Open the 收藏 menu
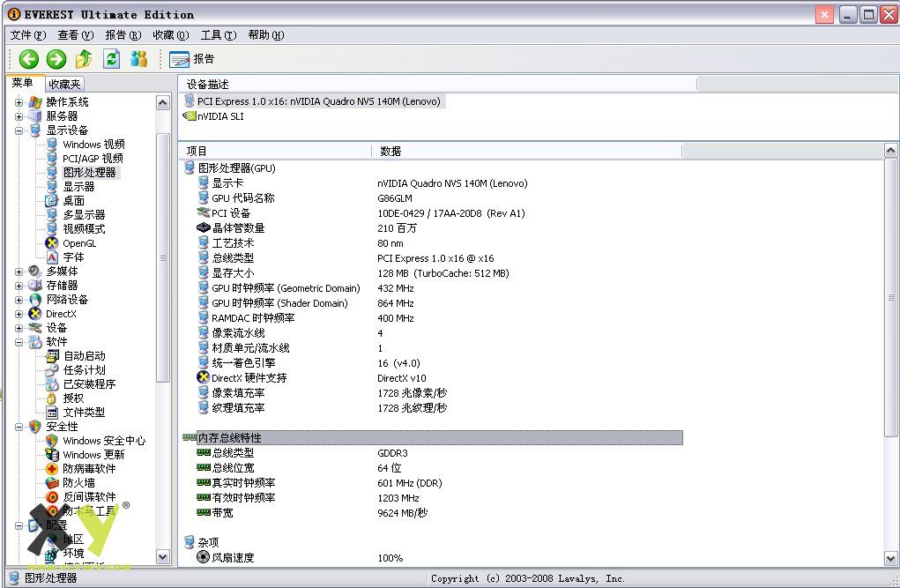The image size is (900, 588). click(x=170, y=35)
